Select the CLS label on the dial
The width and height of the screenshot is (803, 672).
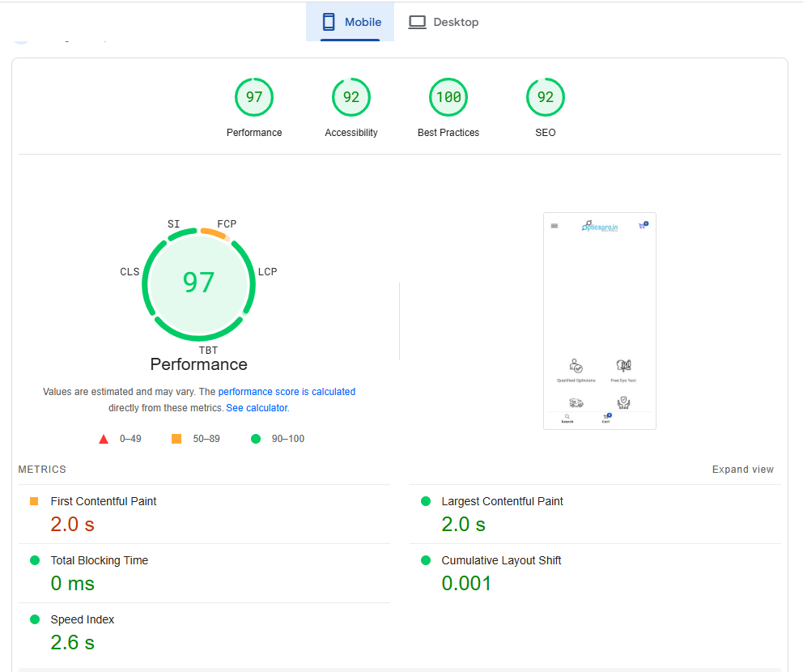[130, 271]
